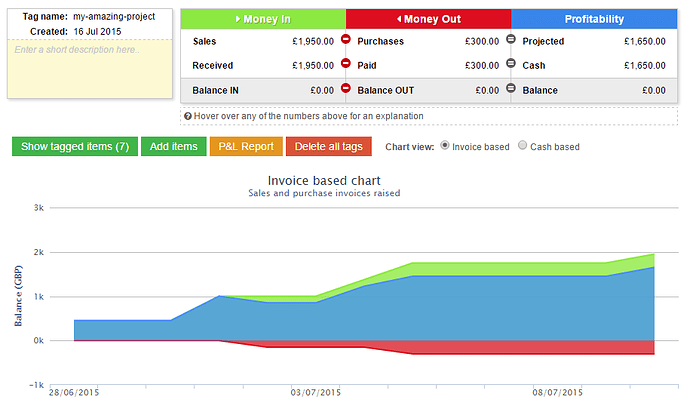Switch chart view to Cash based
This screenshot has height=408, width=690.
tap(521, 146)
